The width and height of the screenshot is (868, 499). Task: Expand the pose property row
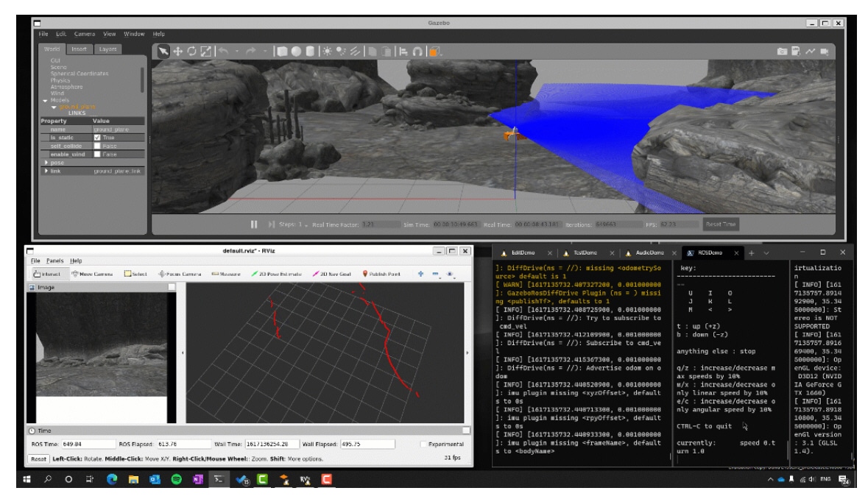point(46,163)
